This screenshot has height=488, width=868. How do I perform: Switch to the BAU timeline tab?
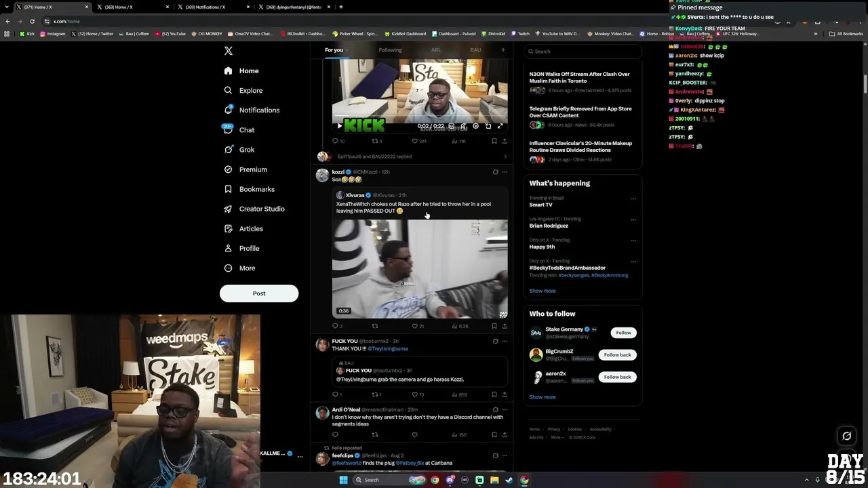click(x=475, y=50)
